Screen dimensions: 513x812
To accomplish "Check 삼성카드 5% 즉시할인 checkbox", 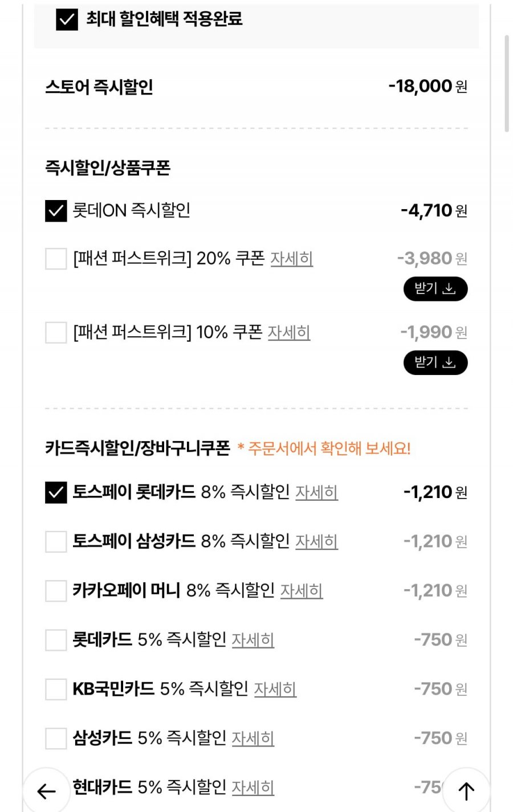I will (x=56, y=738).
